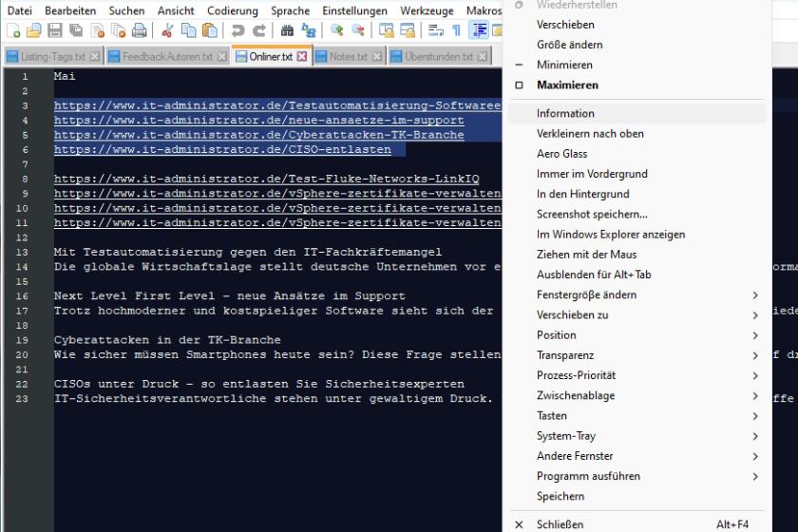
Task: Click the Close All documents icon
Action: [118, 30]
